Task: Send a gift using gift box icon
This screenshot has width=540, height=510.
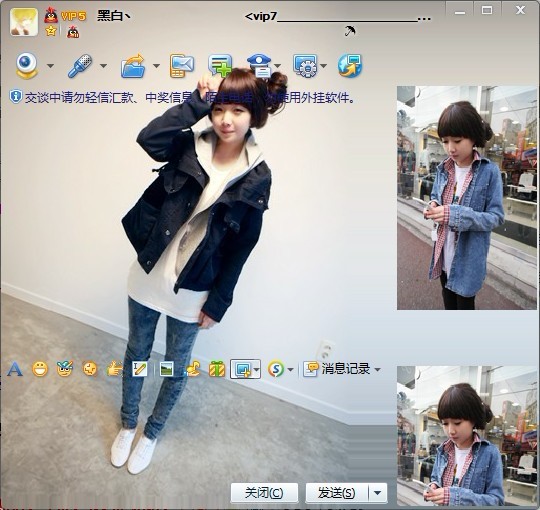Action: pyautogui.click(x=217, y=369)
